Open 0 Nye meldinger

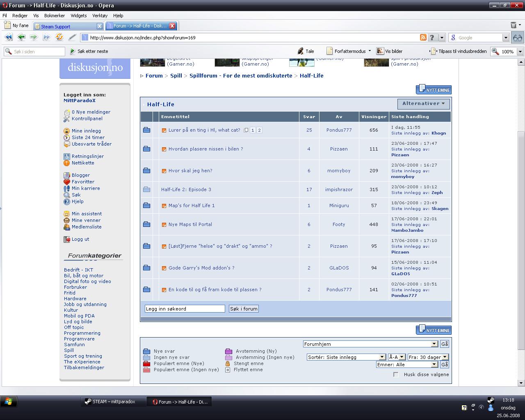(x=91, y=112)
